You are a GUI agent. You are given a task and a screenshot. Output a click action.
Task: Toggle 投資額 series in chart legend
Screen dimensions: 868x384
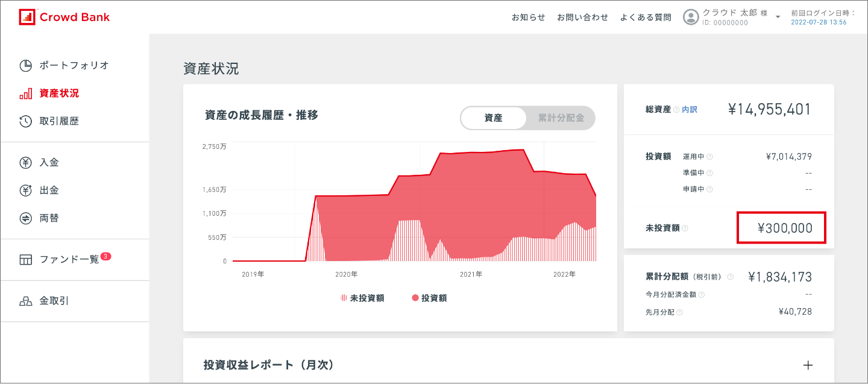point(429,298)
